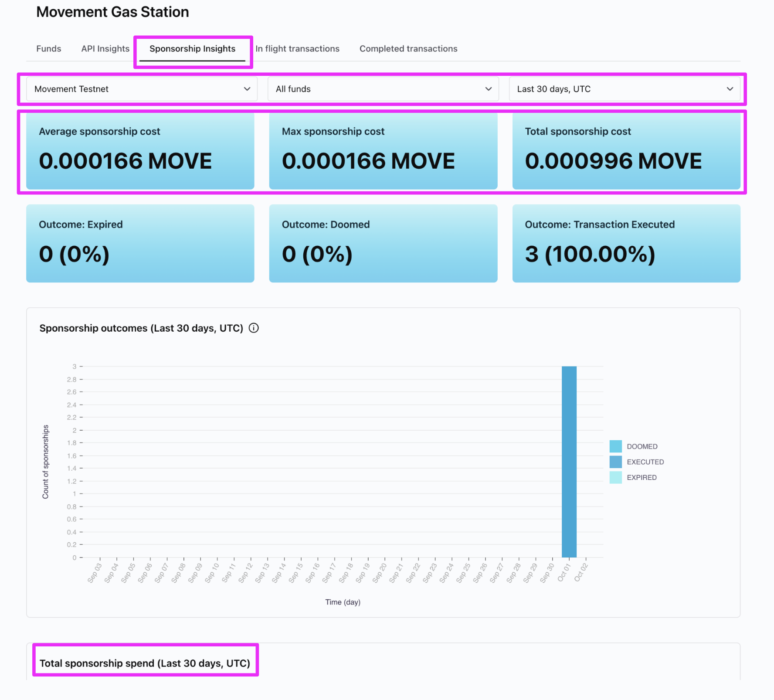The height and width of the screenshot is (700, 774).
Task: Click the Outcome: Expired card
Action: point(140,244)
